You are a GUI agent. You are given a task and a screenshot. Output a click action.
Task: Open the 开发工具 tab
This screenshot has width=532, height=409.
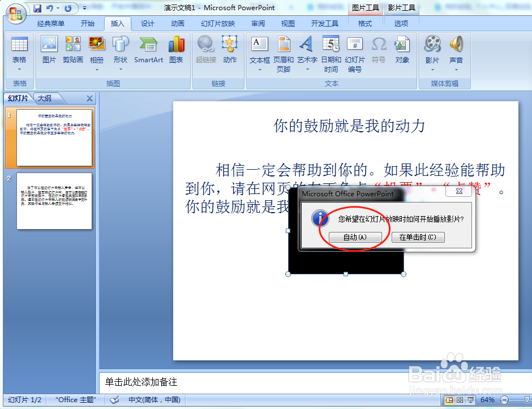[325, 23]
